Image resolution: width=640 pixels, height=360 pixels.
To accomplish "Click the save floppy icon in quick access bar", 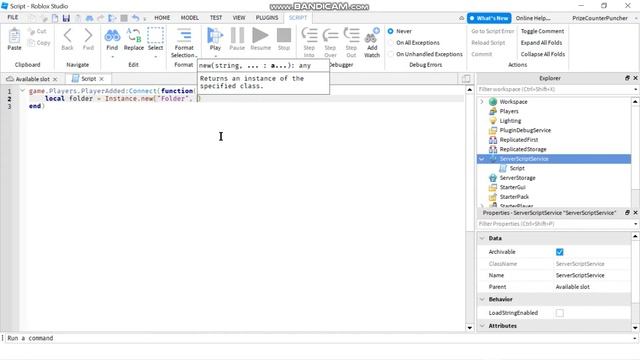I will tap(66, 18).
